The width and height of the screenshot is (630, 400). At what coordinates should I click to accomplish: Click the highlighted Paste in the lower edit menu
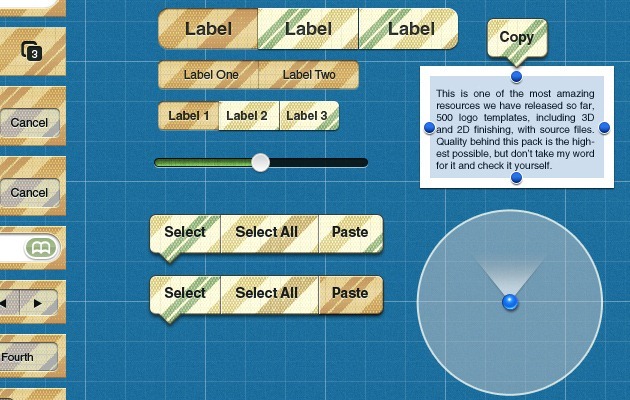351,293
